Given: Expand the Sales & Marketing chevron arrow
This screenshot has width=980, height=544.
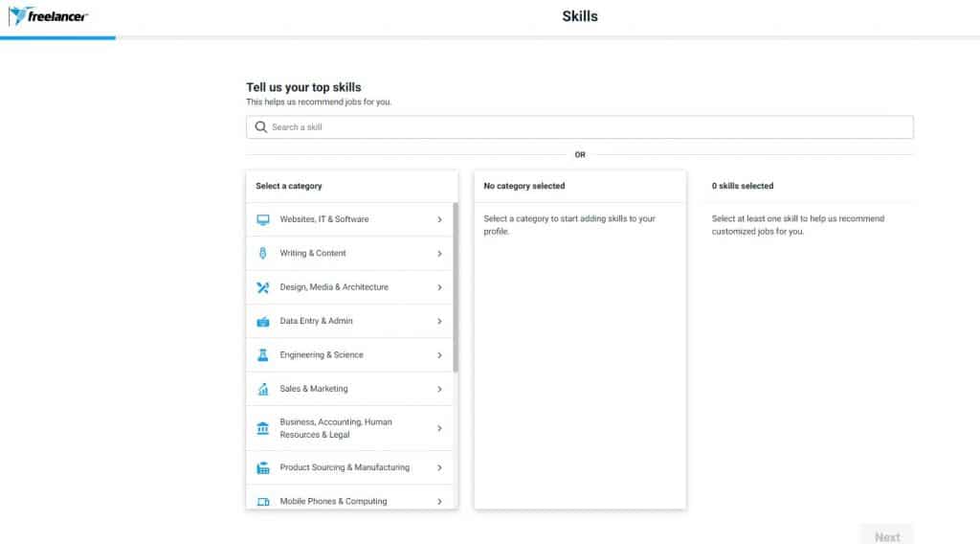Looking at the screenshot, I should coord(439,389).
